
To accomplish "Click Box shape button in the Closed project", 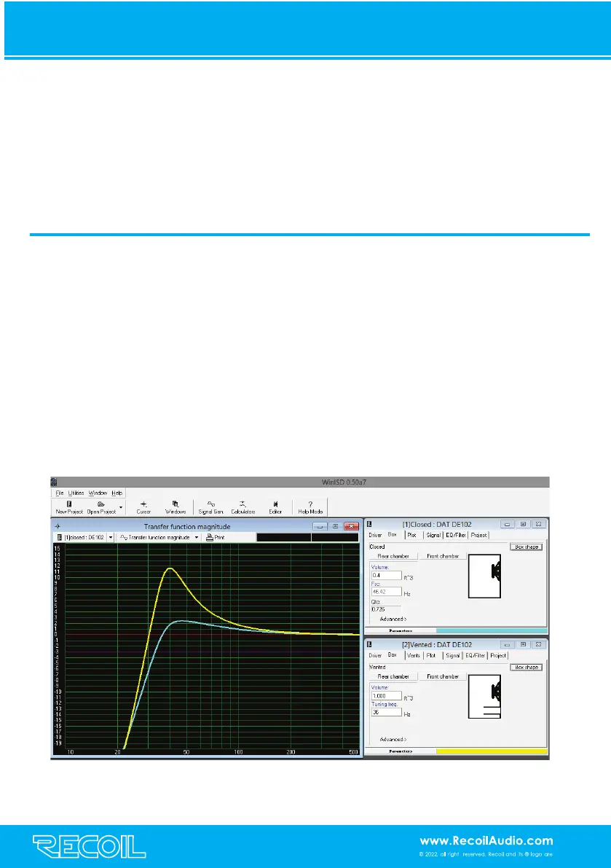I will tap(526, 547).
